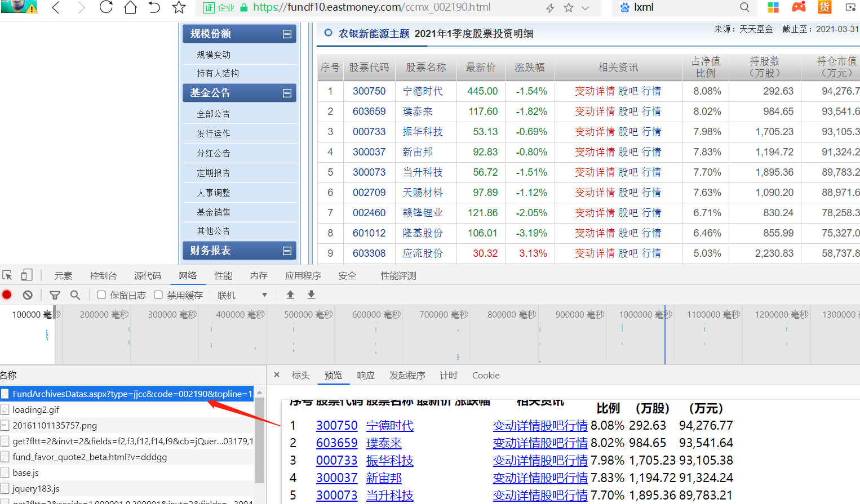Select the FundArchivesDatas.aspx network request

pyautogui.click(x=127, y=394)
